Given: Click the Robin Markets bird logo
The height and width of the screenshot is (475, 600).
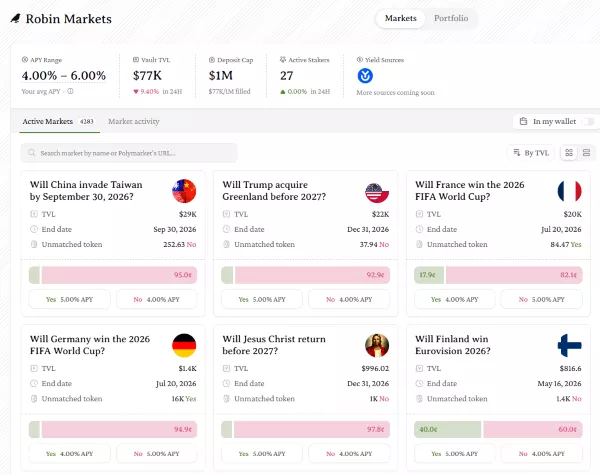Looking at the screenshot, I should point(15,18).
